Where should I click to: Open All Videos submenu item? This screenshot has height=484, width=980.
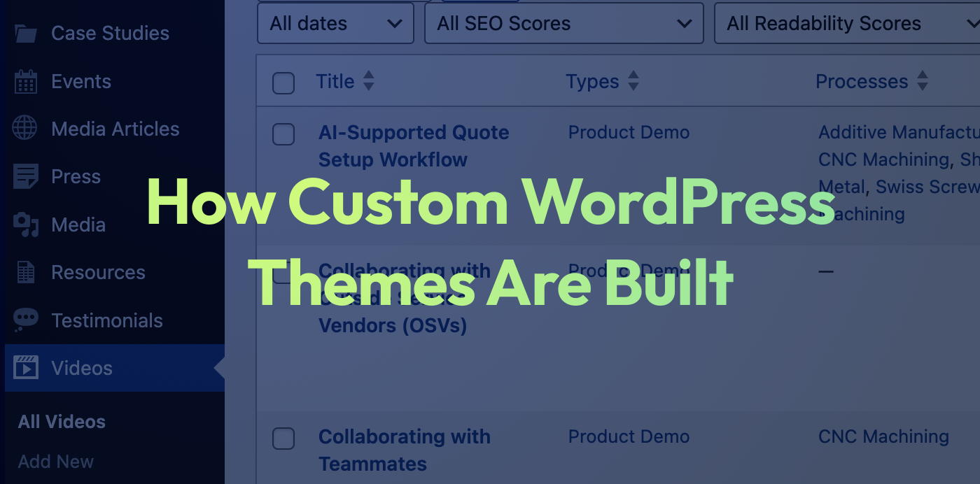click(62, 422)
